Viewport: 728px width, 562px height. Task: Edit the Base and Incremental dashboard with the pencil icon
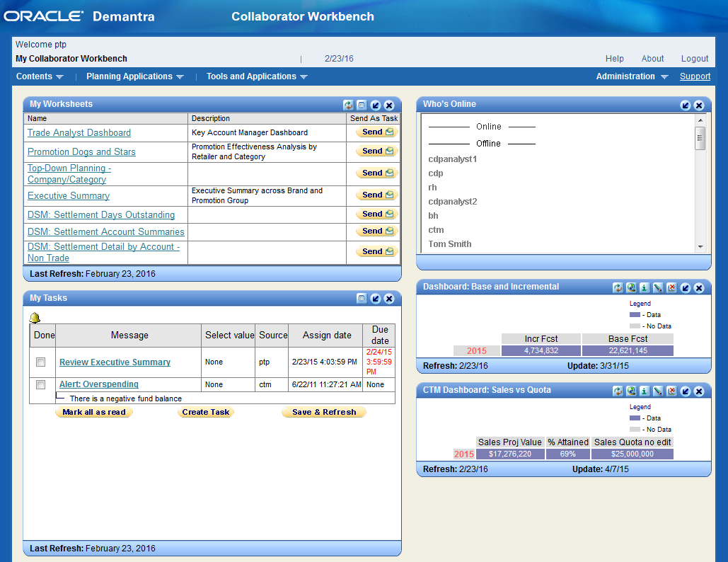[x=658, y=288]
